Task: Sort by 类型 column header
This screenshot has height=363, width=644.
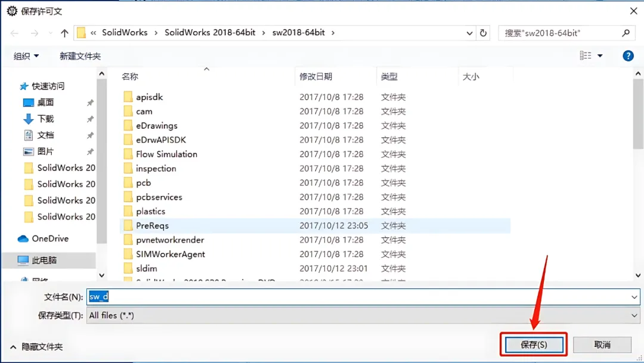Action: (x=389, y=77)
